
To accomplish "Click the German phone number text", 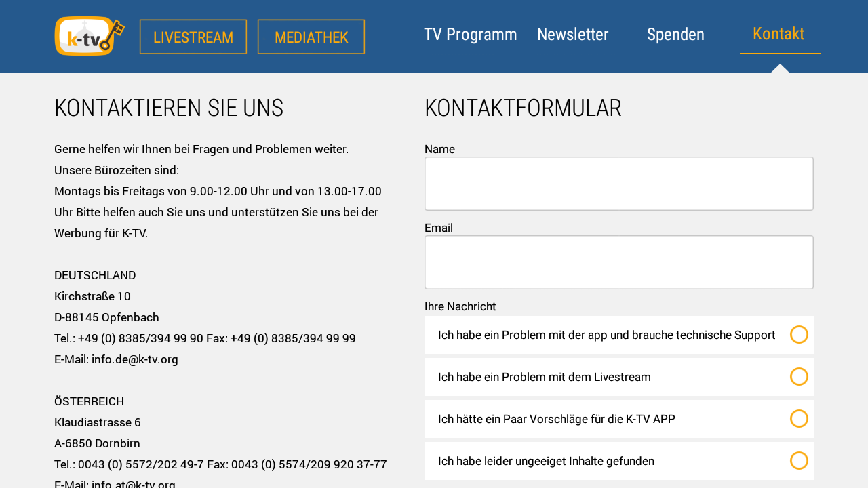I will coord(205,338).
